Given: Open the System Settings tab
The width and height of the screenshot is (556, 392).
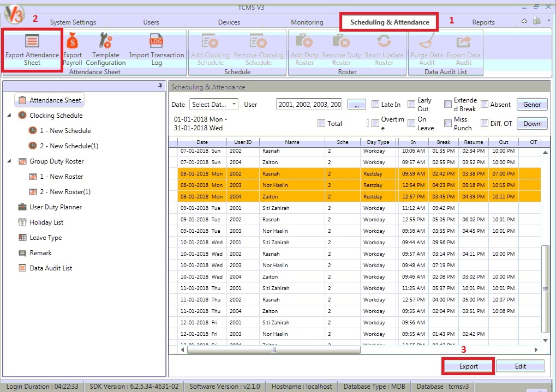Looking at the screenshot, I should [73, 22].
